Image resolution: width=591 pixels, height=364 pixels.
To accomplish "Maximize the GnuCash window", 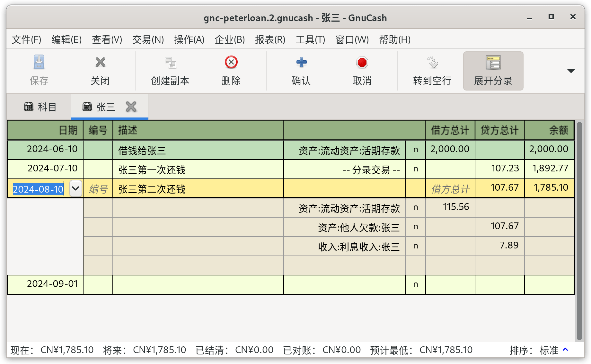I will click(551, 17).
